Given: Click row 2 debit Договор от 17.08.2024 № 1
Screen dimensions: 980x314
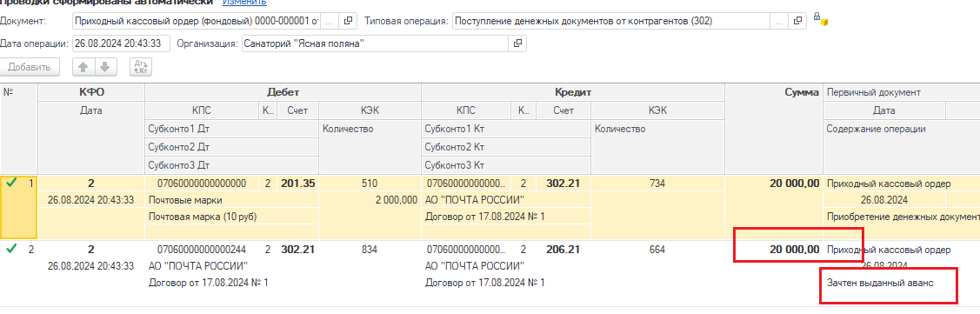Looking at the screenshot, I should click(232, 283).
